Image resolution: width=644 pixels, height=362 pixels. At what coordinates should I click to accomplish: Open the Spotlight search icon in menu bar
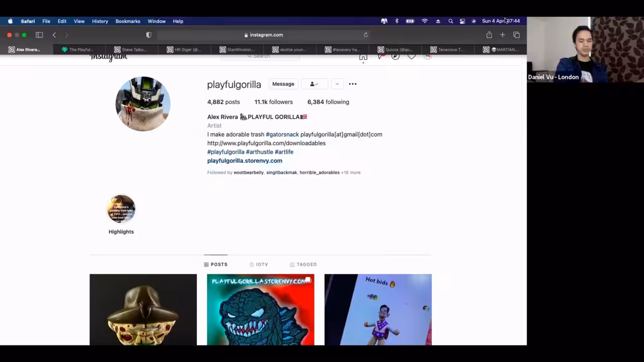pos(450,21)
